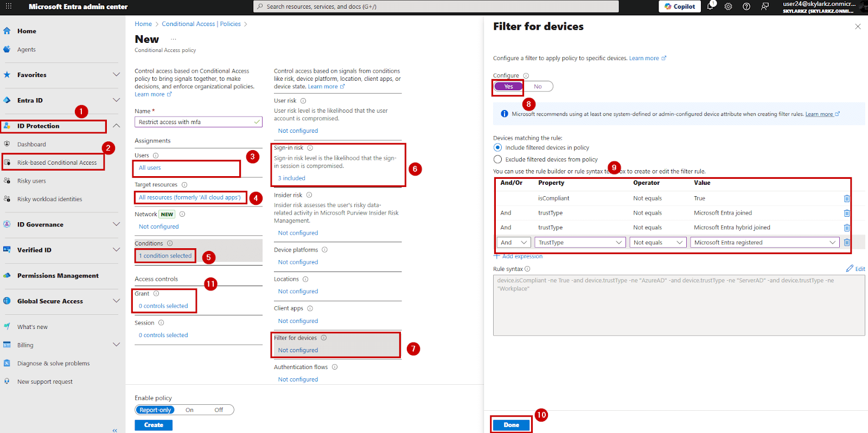Viewport: 868px width, 433px height.
Task: Set Enable policy to On
Action: point(189,410)
